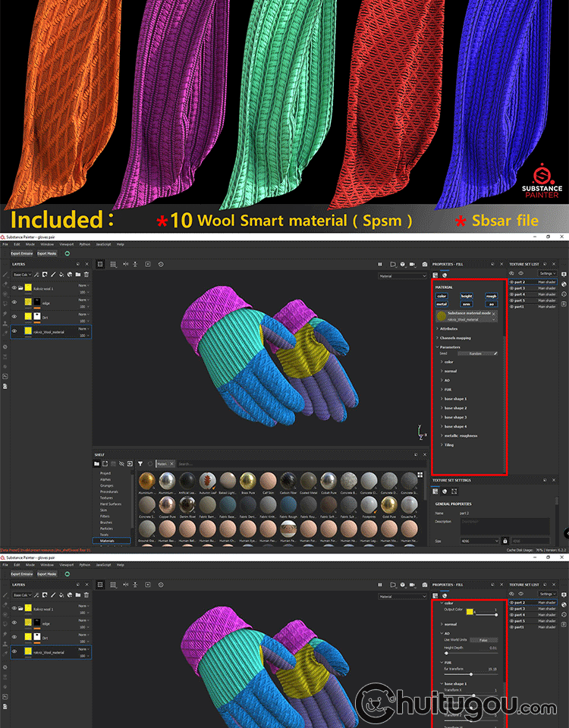Screen dimensions: 569x728
Task: Click Export Masks button in lower window
Action: (46, 574)
